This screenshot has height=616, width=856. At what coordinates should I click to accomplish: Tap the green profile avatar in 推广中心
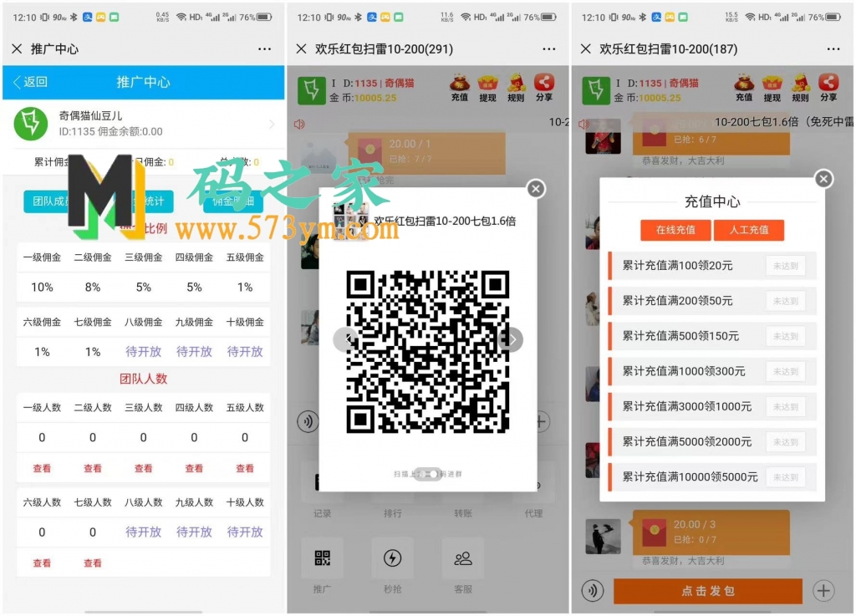click(x=31, y=124)
